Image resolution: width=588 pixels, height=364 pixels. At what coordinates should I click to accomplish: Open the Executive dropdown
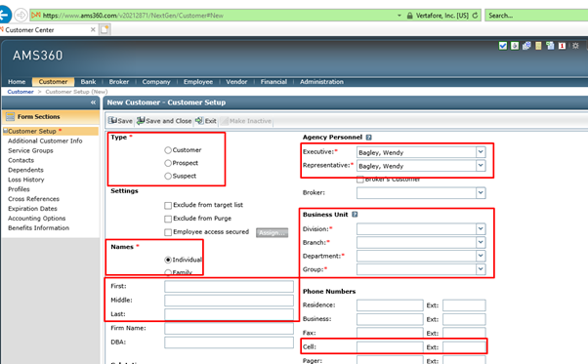(481, 152)
